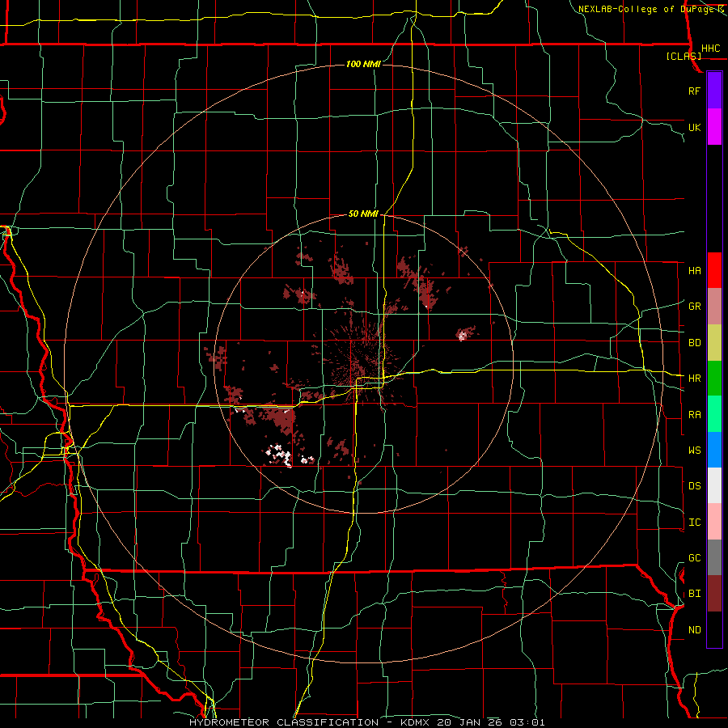Click the BD yellow legend swatch

(714, 342)
